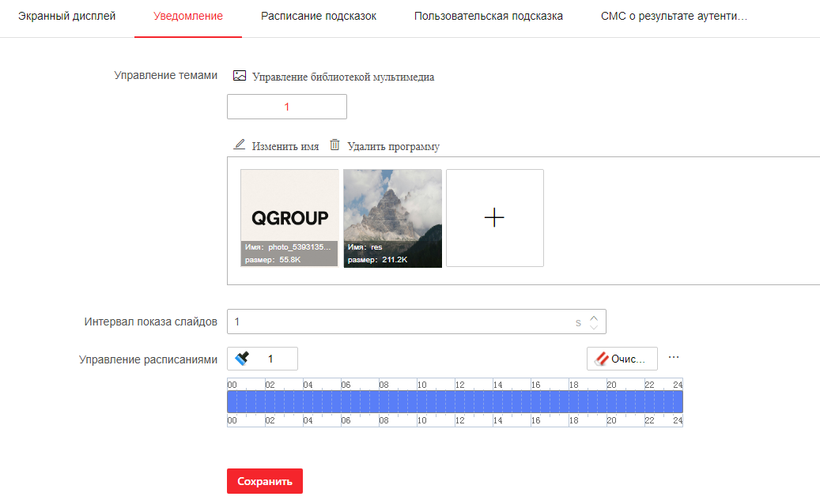Add new media with the plus tile

[494, 218]
